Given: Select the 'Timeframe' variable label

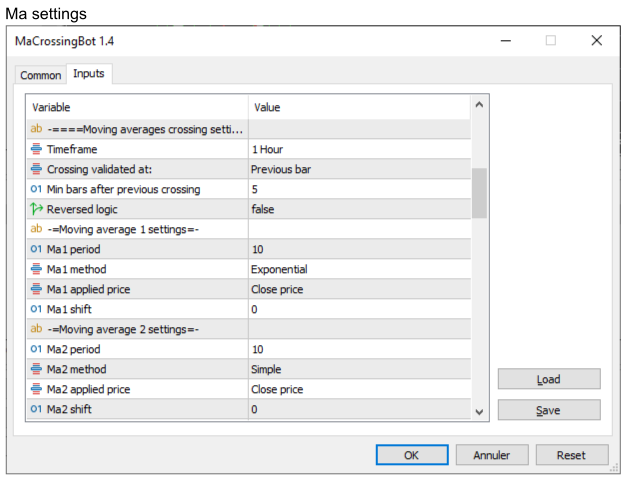Looking at the screenshot, I should 72,149.
